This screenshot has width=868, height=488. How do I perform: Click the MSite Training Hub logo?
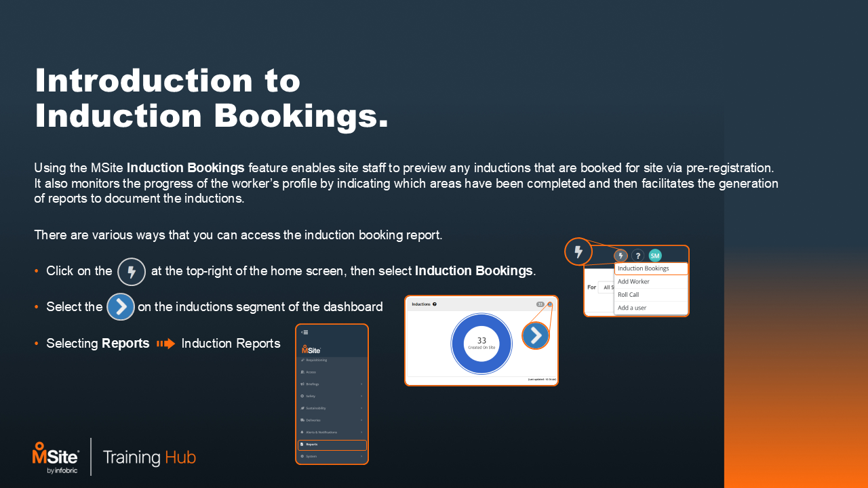[x=114, y=456]
